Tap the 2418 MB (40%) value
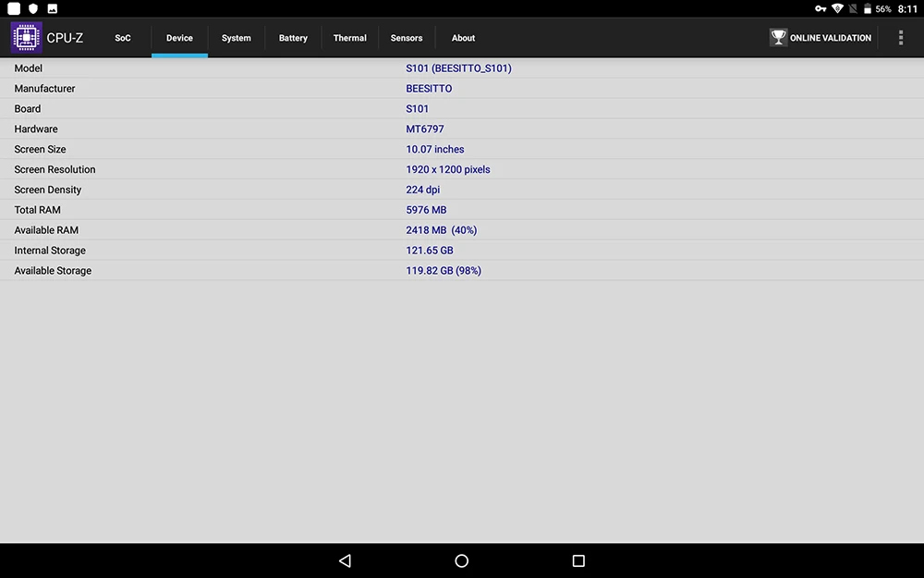The width and height of the screenshot is (924, 578). pos(442,230)
